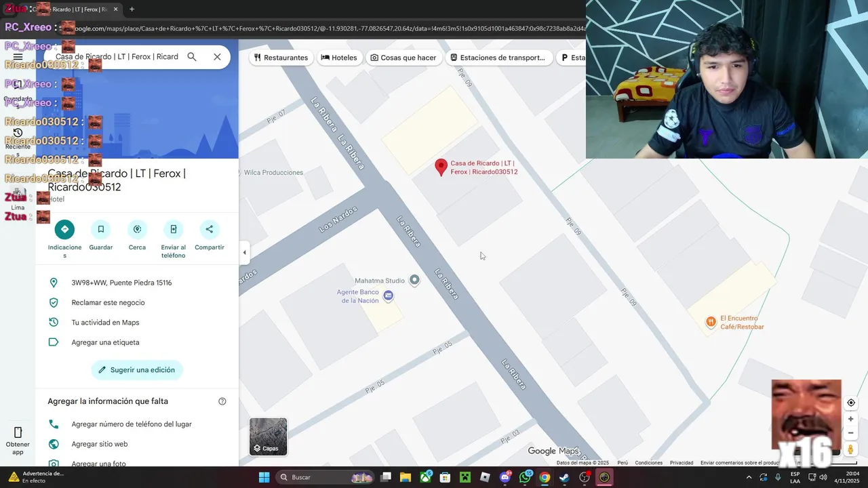Screen dimensions: 868x488
Task: Click Agregar sitio web
Action: pyautogui.click(x=100, y=444)
